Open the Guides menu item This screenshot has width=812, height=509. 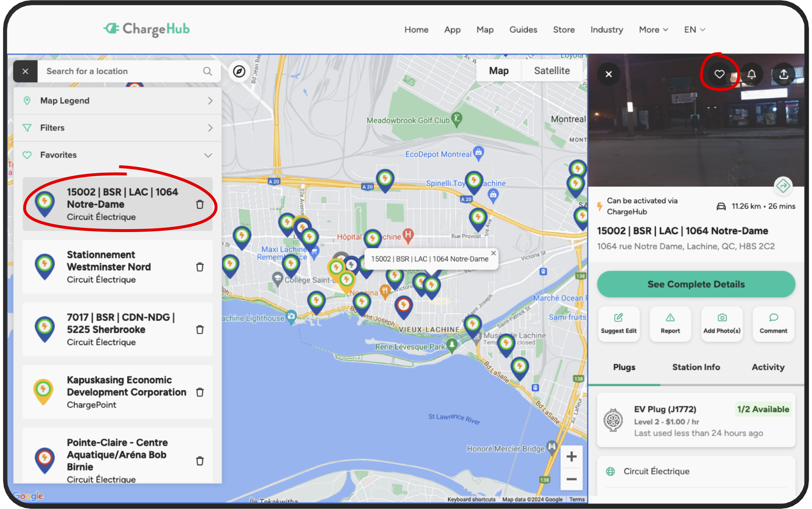(x=523, y=29)
